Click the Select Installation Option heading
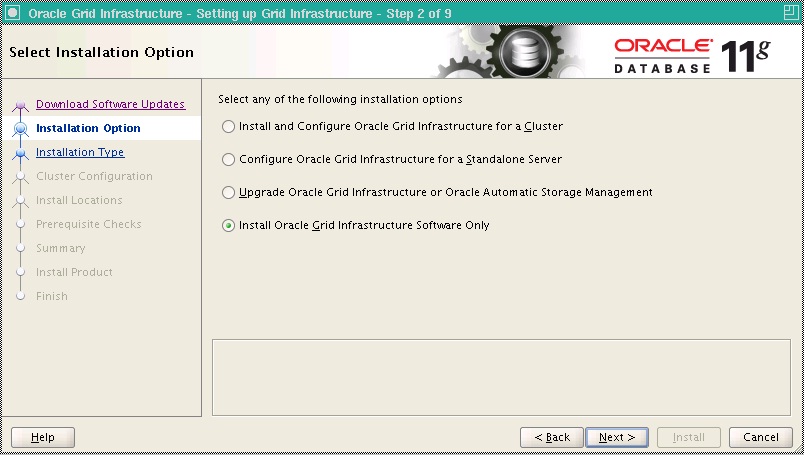This screenshot has height=455, width=804. pyautogui.click(x=102, y=52)
